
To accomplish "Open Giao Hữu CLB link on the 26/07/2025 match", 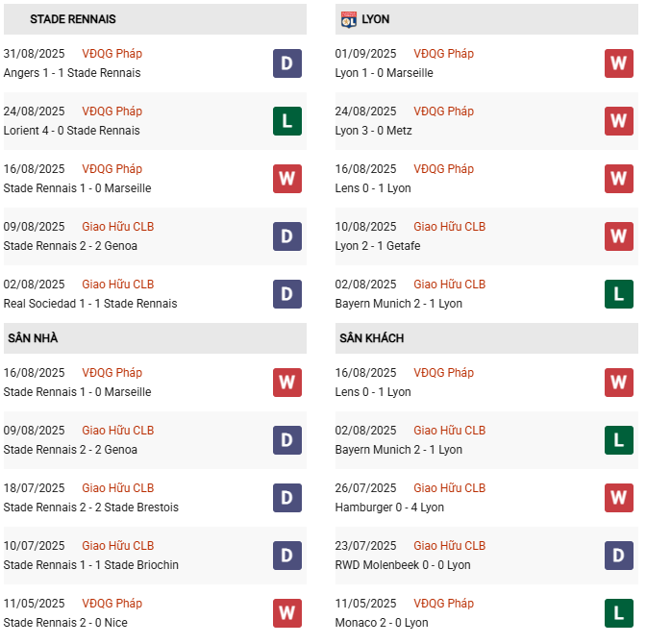I will (449, 488).
